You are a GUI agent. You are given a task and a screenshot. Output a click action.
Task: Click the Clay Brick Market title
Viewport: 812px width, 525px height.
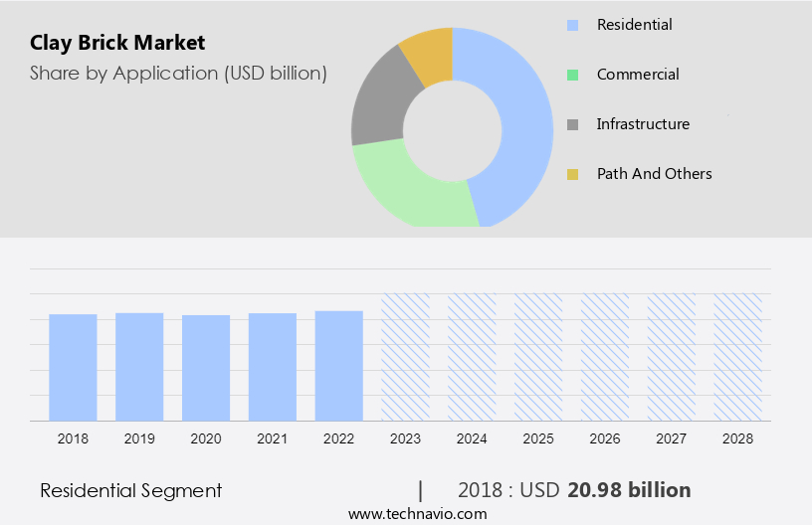117,43
